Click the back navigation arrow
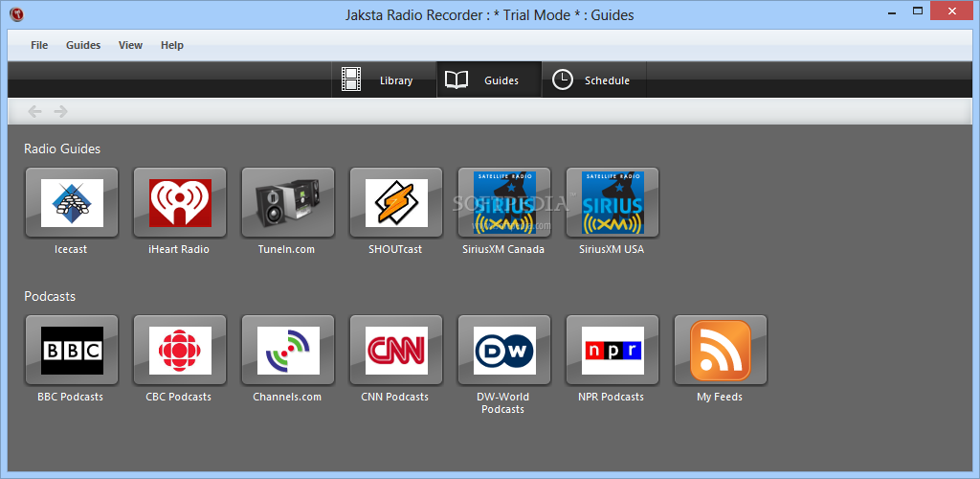980x479 pixels. pos(35,111)
